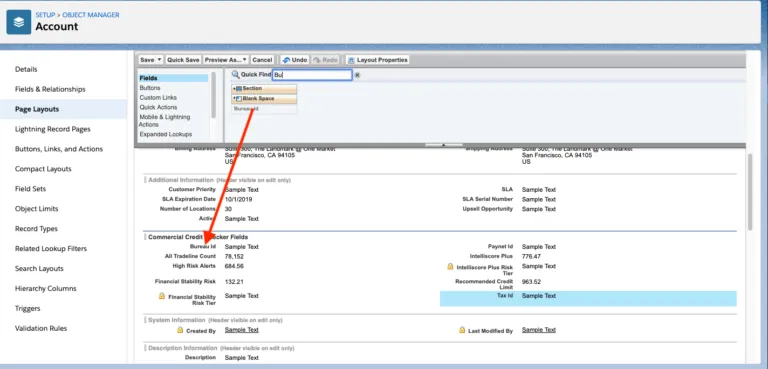Open the Preview As dropdown
768x369 pixels.
click(226, 60)
